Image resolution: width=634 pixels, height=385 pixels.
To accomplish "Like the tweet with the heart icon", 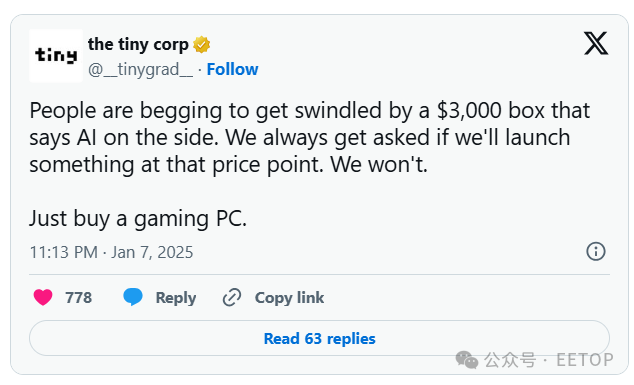I will coord(43,298).
